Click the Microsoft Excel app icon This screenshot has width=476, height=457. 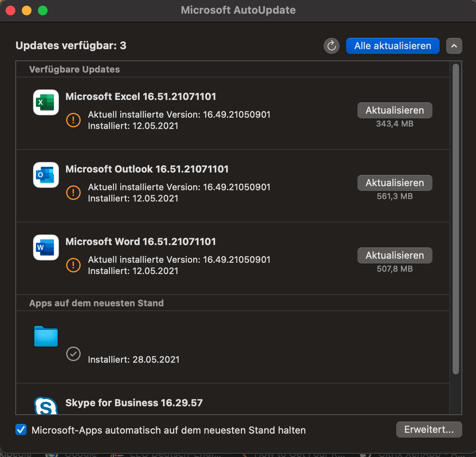46,102
